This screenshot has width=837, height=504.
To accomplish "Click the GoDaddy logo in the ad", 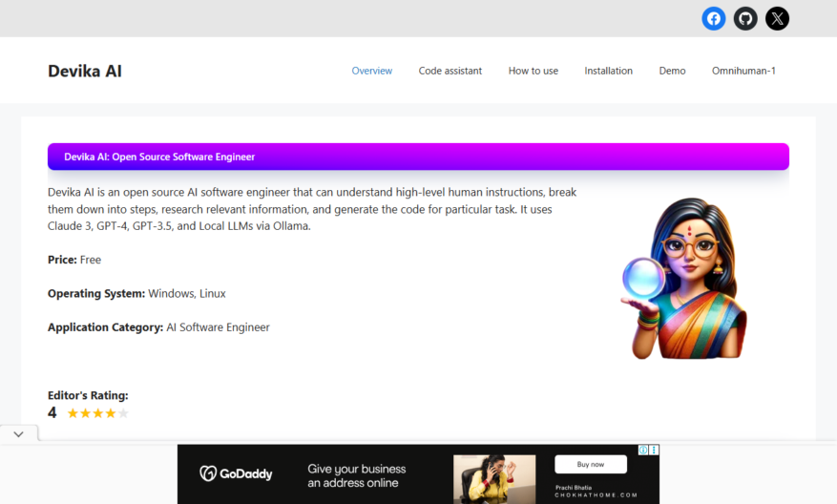I will click(x=236, y=473).
